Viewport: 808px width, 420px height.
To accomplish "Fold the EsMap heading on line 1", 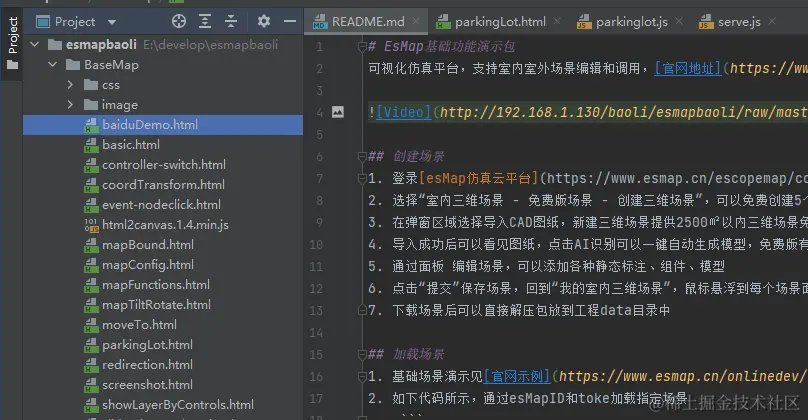I will [x=362, y=47].
